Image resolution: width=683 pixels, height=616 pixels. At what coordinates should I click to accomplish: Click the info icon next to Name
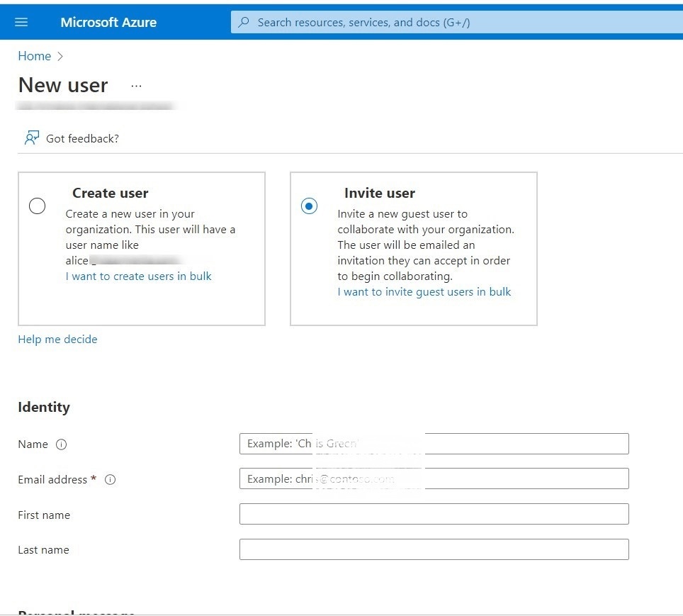click(x=62, y=444)
